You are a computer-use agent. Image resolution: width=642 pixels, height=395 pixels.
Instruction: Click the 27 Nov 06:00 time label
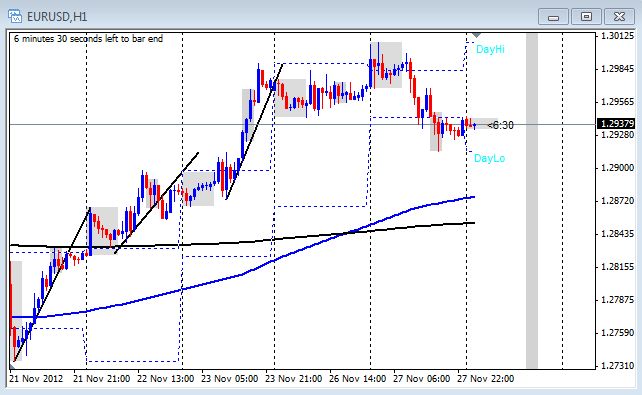click(x=422, y=379)
